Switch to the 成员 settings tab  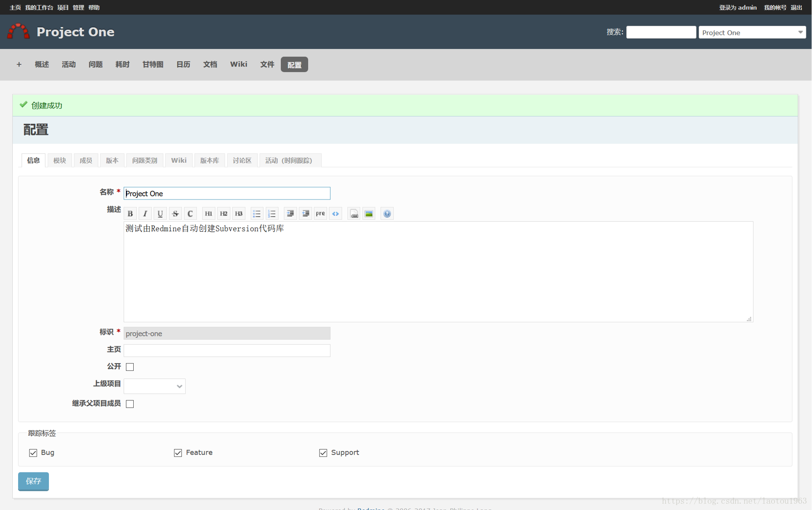coord(86,160)
